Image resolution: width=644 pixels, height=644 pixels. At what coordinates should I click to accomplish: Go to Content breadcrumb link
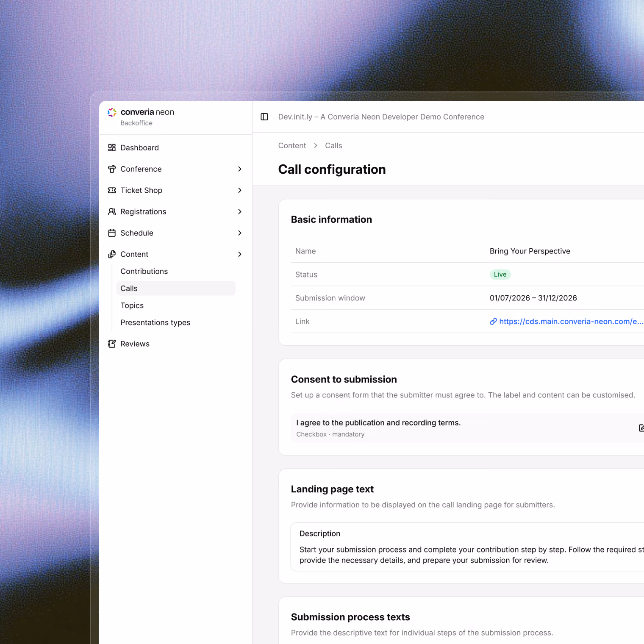(x=292, y=146)
